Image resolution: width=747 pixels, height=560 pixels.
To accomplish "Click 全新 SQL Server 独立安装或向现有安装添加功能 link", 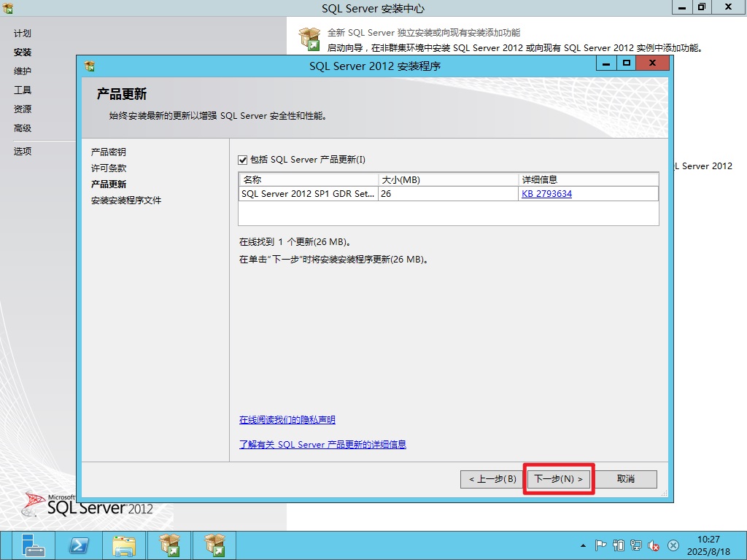I will point(424,33).
